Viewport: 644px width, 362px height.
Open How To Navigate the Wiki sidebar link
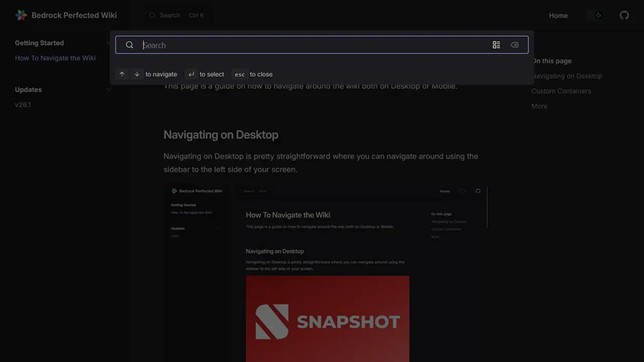55,58
